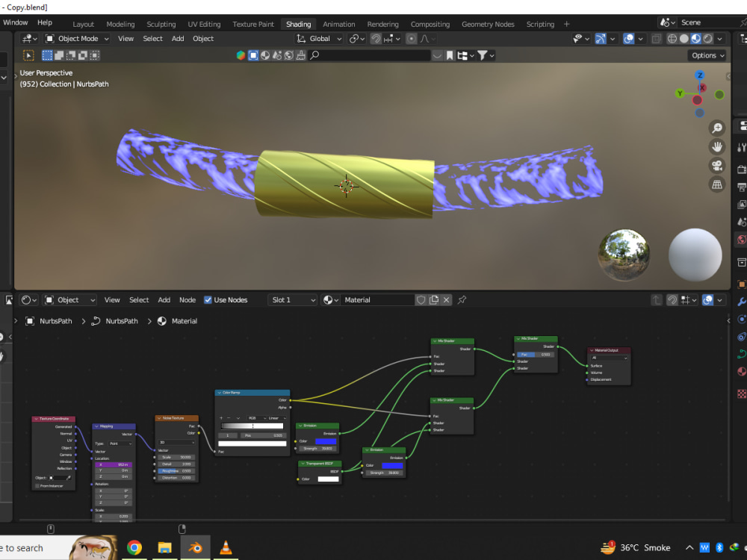Open RGB color mode dropdown in Color Ramp
Viewport: 747px width, 560px height.
coord(257,418)
